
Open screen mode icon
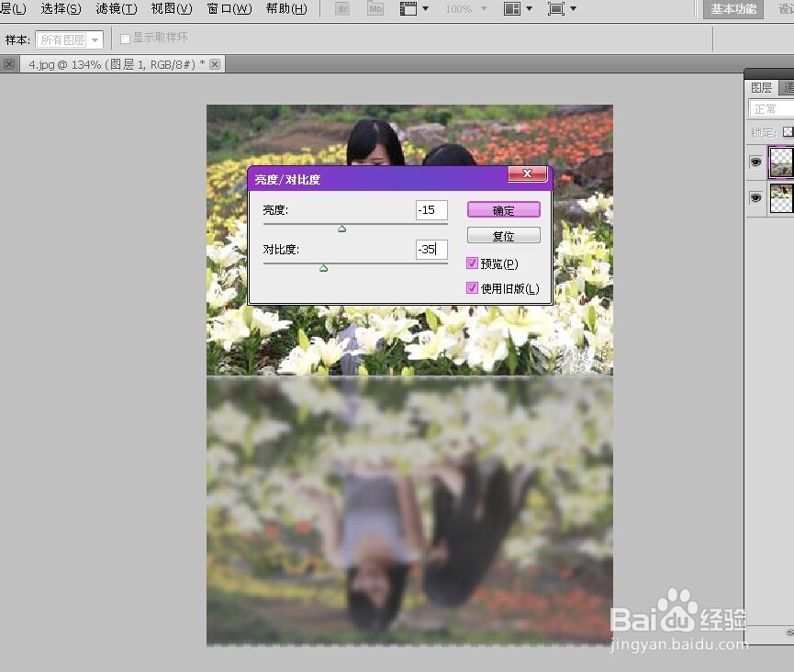click(x=562, y=8)
